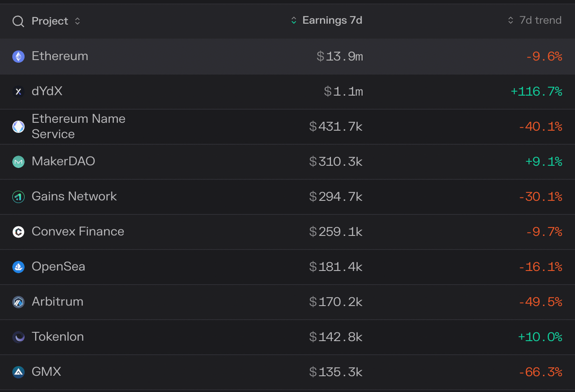Click the MakerDAO logo icon
Viewport: 575px width, 392px height.
[18, 162]
